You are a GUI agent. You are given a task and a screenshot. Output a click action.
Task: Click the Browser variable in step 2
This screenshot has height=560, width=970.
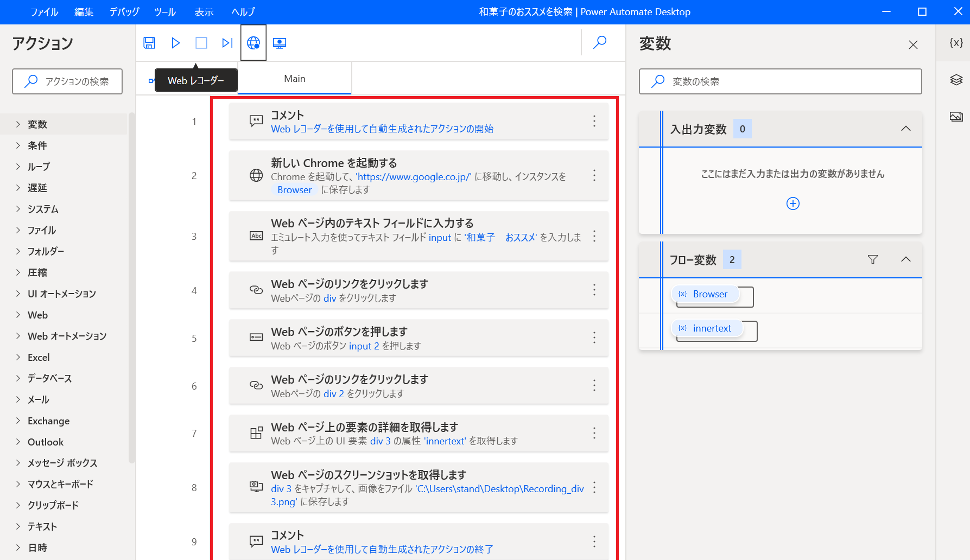tap(294, 190)
